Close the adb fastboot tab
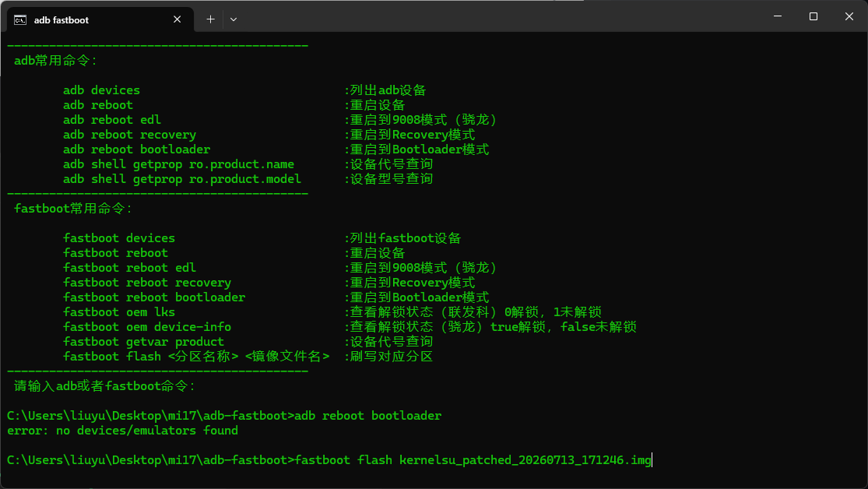This screenshot has width=868, height=489. tap(177, 19)
